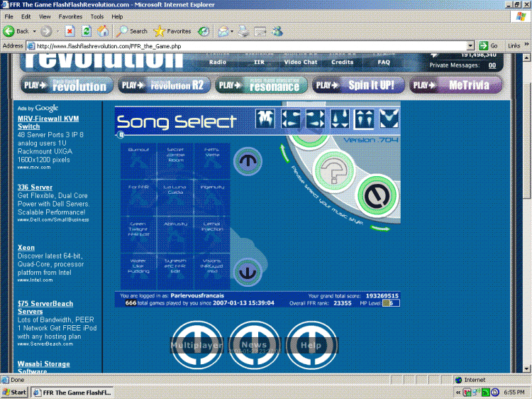Expand the Forward button history dropdown

pyautogui.click(x=57, y=31)
